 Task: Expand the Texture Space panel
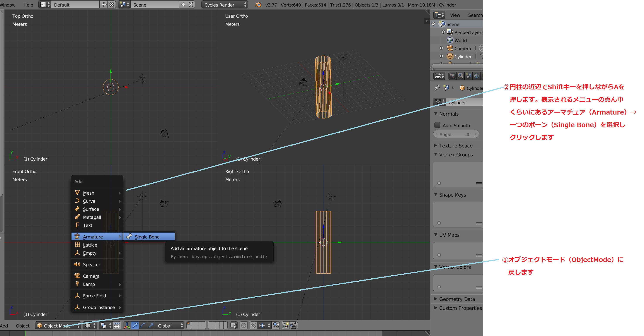[436, 145]
